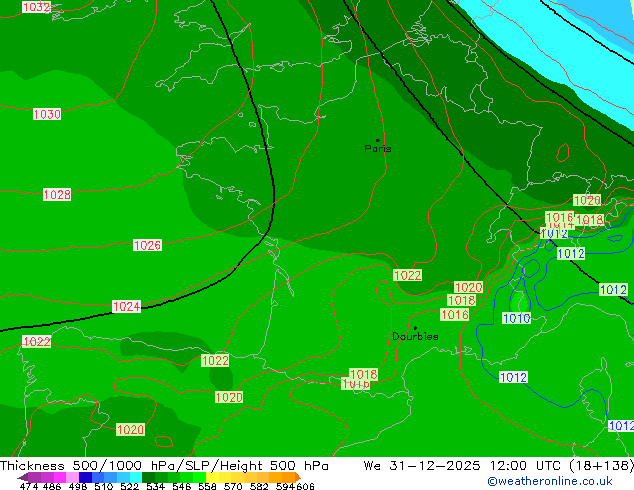Select the 1026 isobar label

[x=147, y=245]
